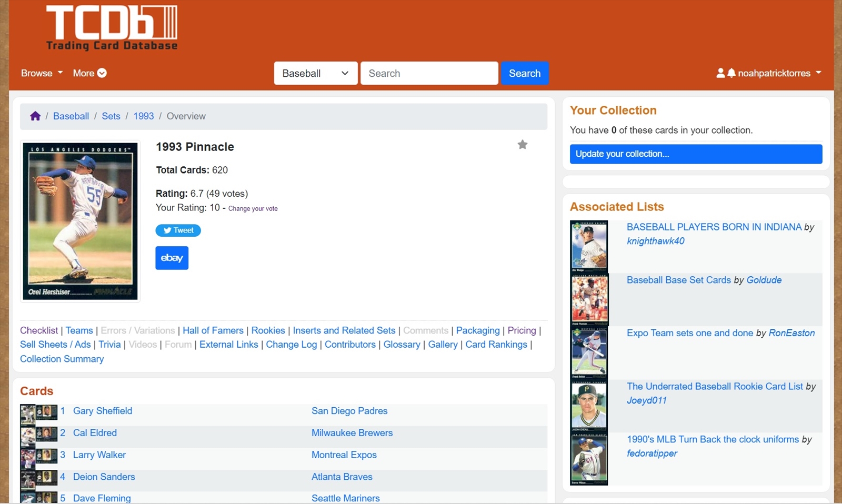Open Orel Hershiser card image

[80, 221]
